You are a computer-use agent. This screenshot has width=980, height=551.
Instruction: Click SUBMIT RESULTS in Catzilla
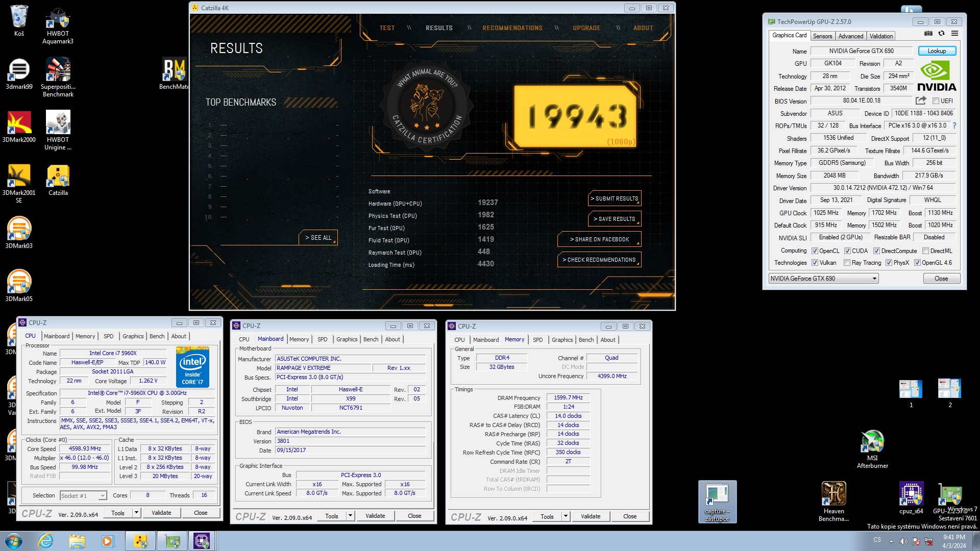coord(615,198)
